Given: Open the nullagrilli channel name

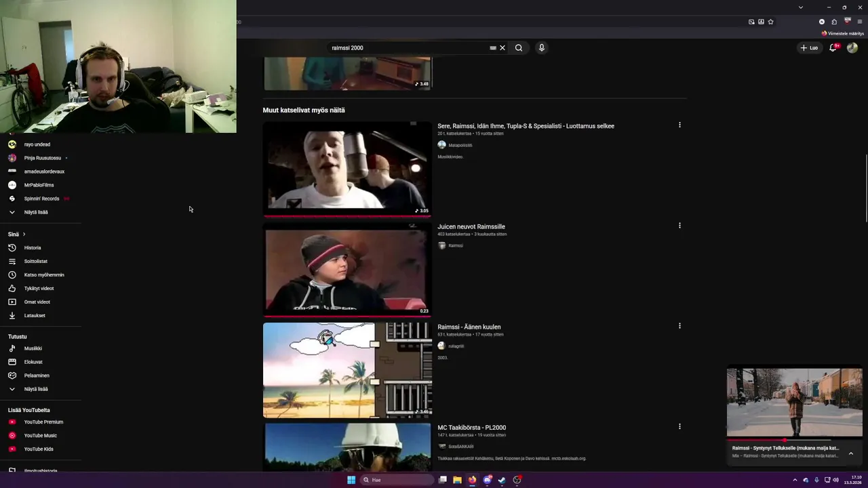Looking at the screenshot, I should (x=456, y=346).
